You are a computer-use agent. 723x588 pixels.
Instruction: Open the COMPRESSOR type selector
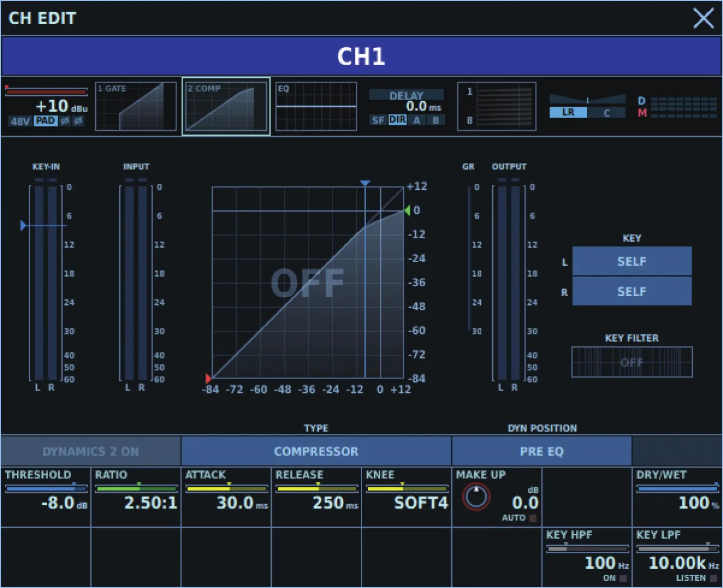click(x=316, y=451)
